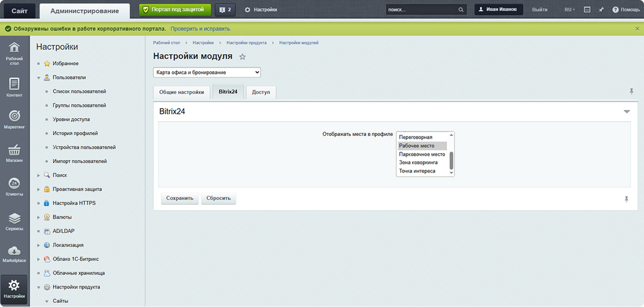Viewport: 644px width, 307px height.
Task: Expand the Валюты tree node
Action: tap(39, 217)
